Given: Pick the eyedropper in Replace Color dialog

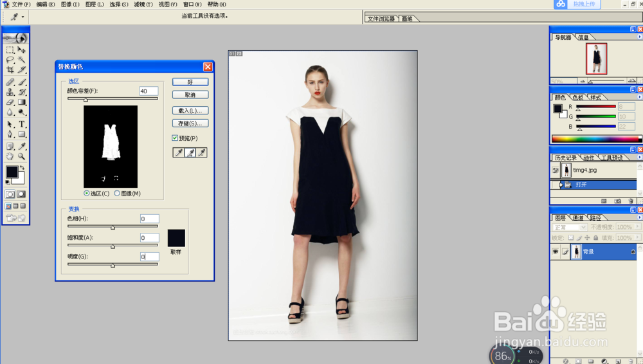Looking at the screenshot, I should point(179,152).
